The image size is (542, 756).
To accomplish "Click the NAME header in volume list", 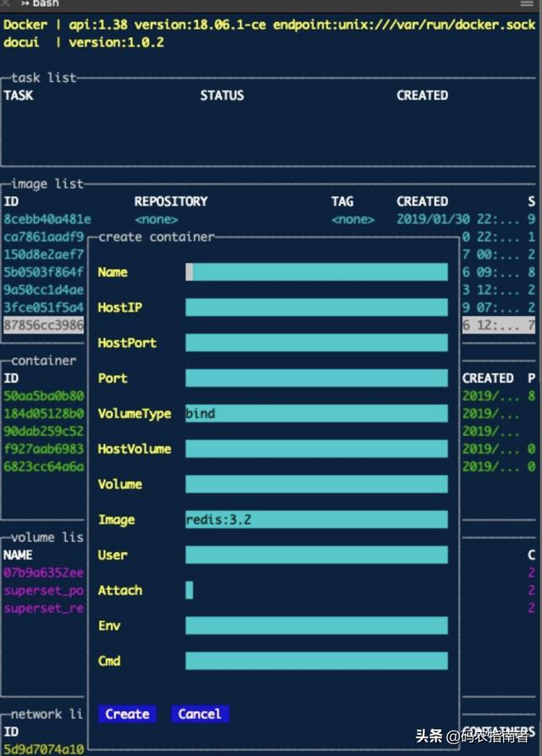I will click(x=18, y=555).
